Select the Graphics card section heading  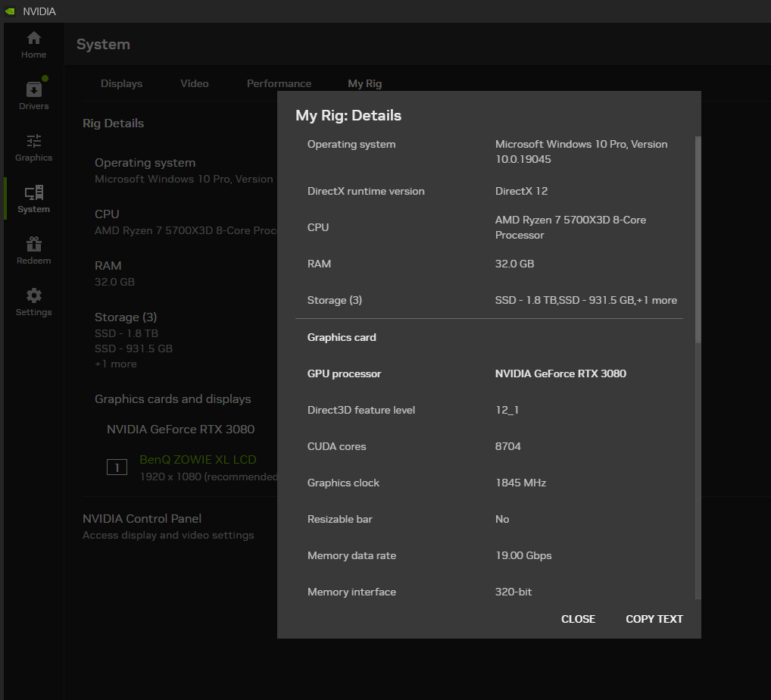point(342,337)
